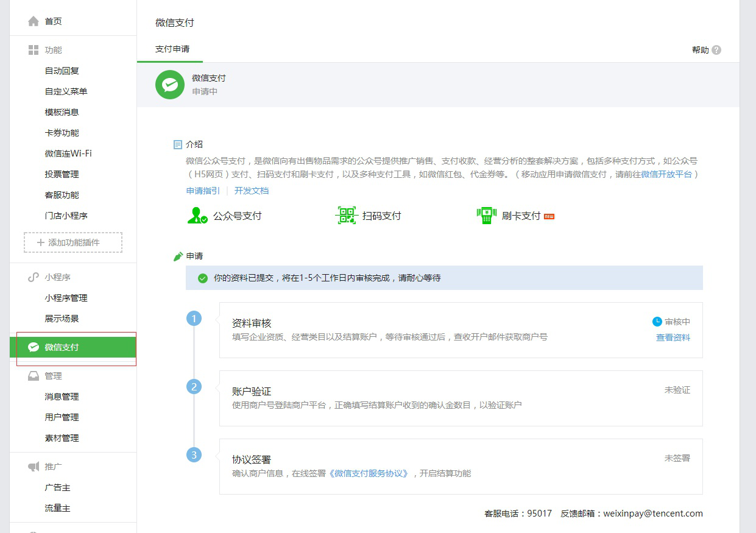Image resolution: width=756 pixels, height=533 pixels.
Task: Click step circle 2 for 账户验证
Action: (x=194, y=386)
